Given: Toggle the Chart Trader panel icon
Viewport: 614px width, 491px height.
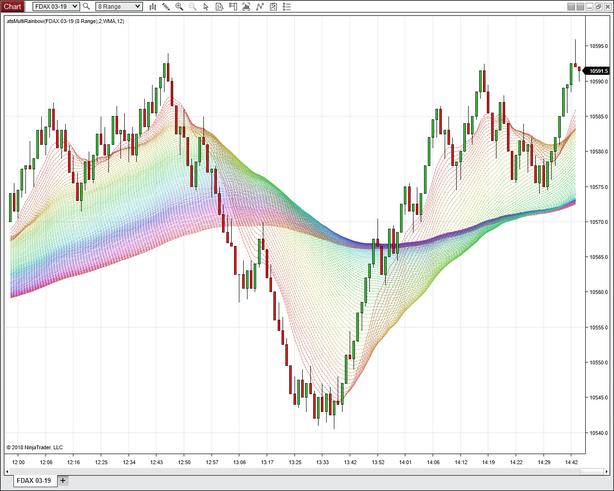Looking at the screenshot, I should pyautogui.click(x=234, y=6).
